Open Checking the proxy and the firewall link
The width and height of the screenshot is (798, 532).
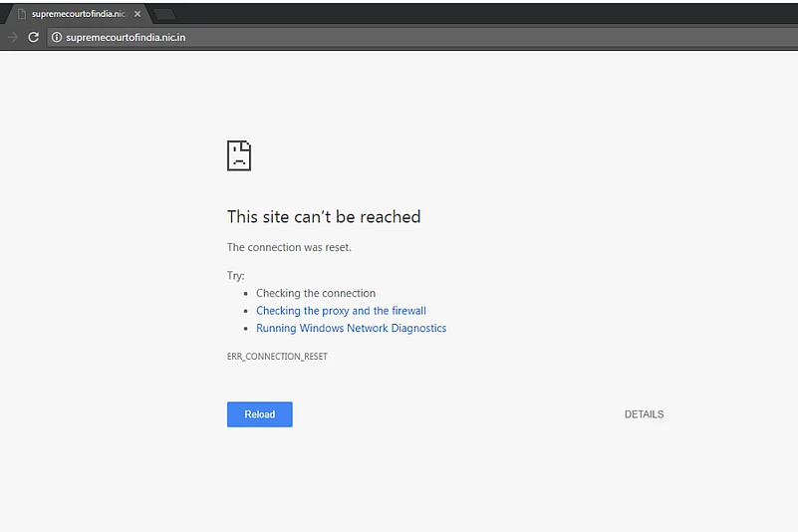click(341, 311)
